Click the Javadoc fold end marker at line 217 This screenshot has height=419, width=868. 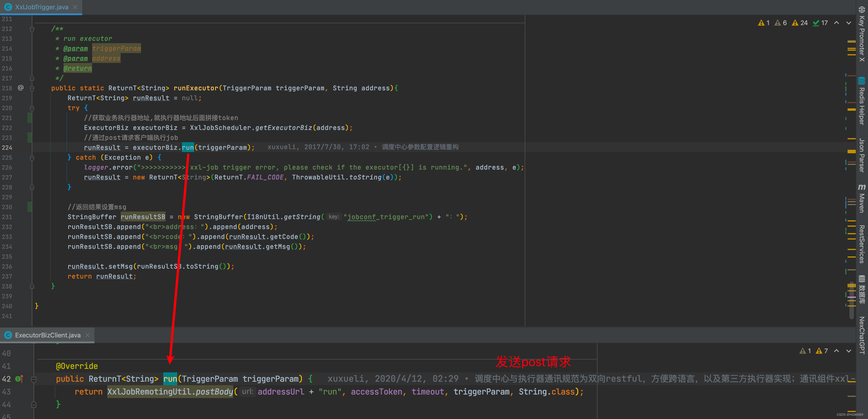point(32,78)
